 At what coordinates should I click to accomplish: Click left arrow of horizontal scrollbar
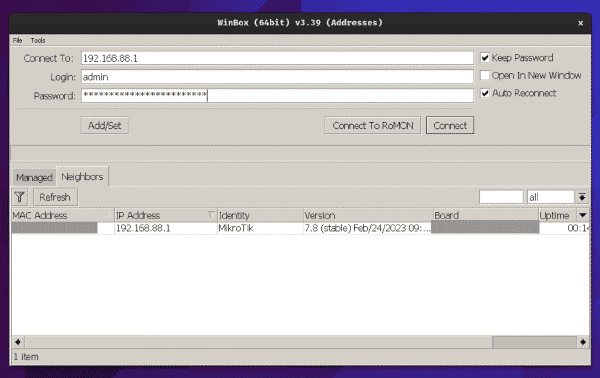[x=18, y=342]
